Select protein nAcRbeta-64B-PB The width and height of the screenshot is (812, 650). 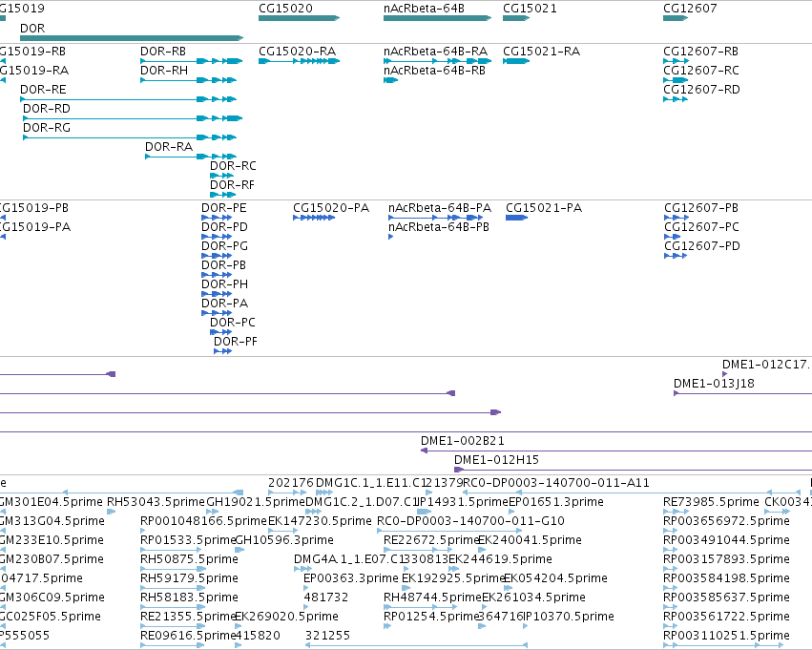pyautogui.click(x=391, y=237)
